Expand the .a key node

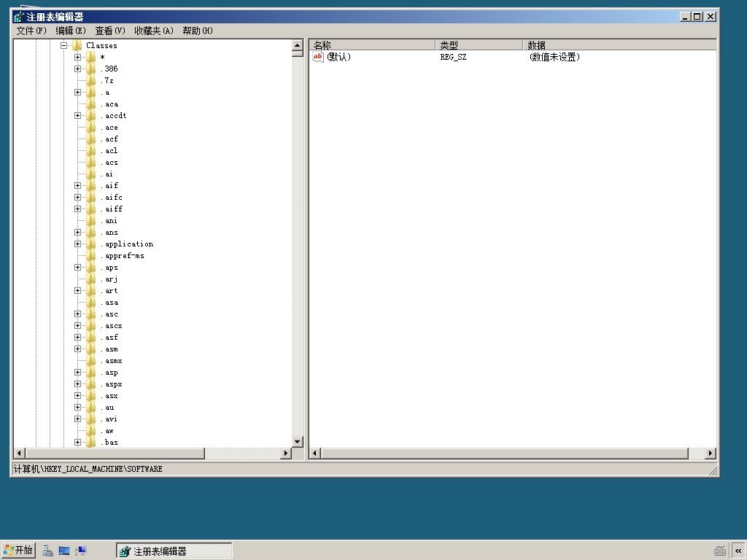coord(77,93)
